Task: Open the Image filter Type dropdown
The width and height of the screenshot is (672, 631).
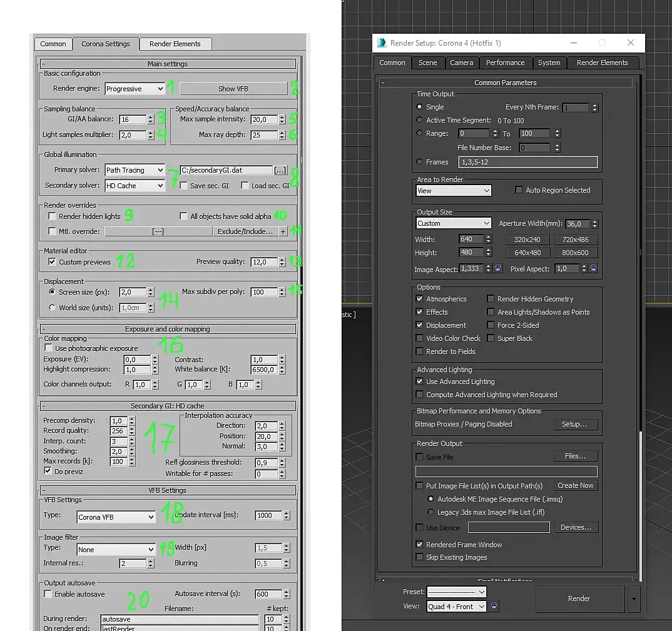Action: point(116,550)
